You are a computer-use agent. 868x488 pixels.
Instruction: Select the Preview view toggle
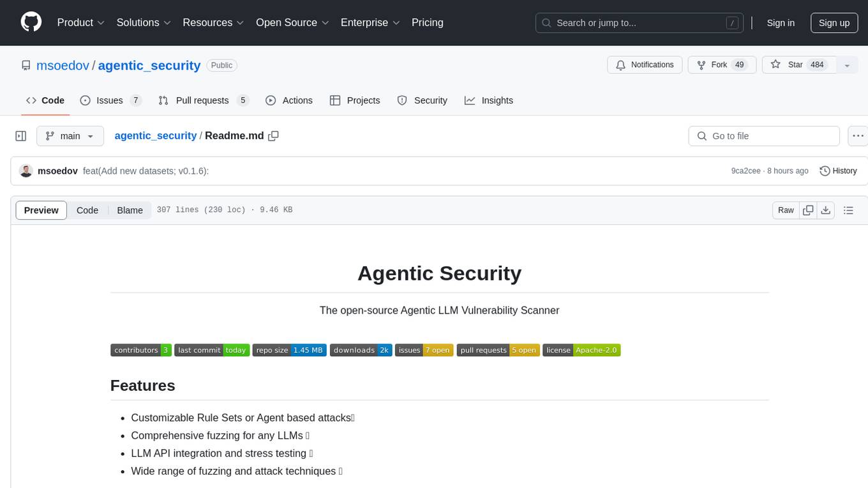click(41, 210)
